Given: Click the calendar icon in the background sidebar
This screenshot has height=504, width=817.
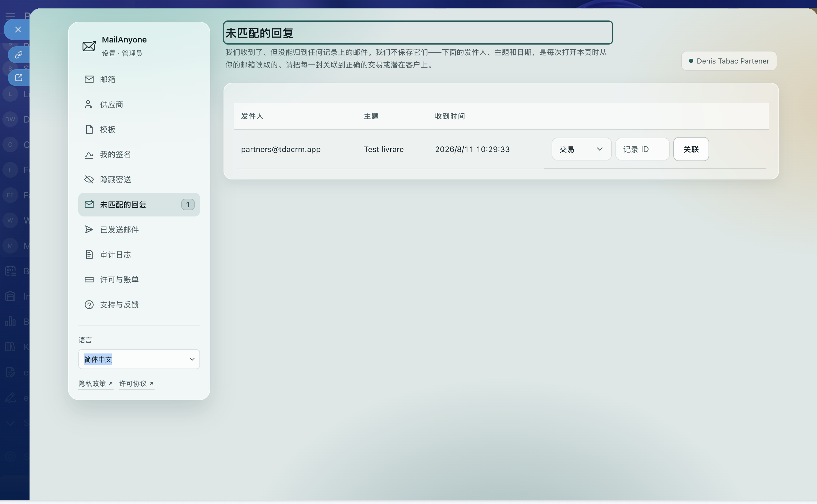Looking at the screenshot, I should tap(10, 271).
